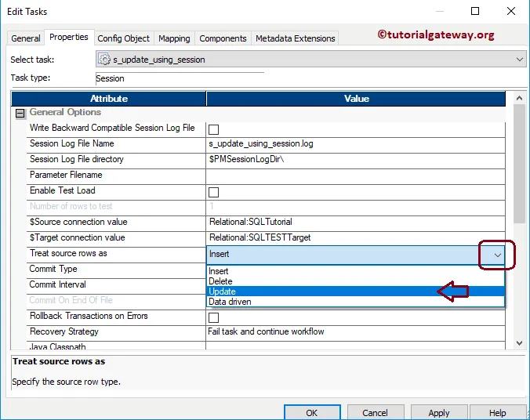The width and height of the screenshot is (530, 420).
Task: Confirm with the OK button
Action: pos(312,413)
